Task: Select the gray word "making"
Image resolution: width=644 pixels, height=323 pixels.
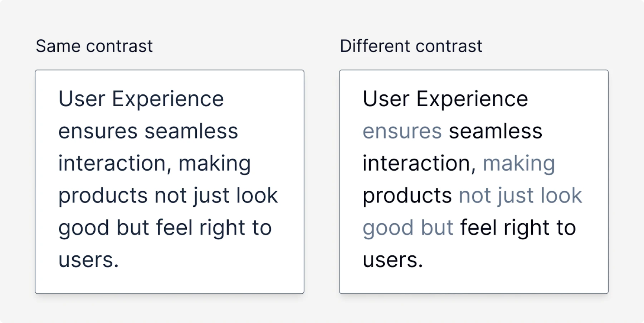Action: coord(519,164)
